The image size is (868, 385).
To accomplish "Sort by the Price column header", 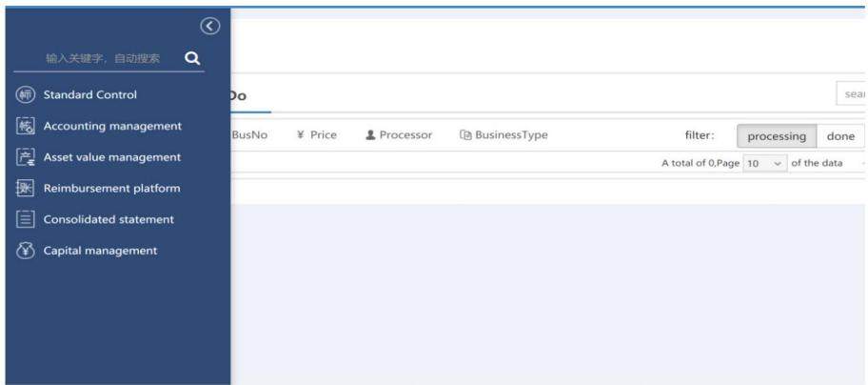I will click(x=317, y=134).
